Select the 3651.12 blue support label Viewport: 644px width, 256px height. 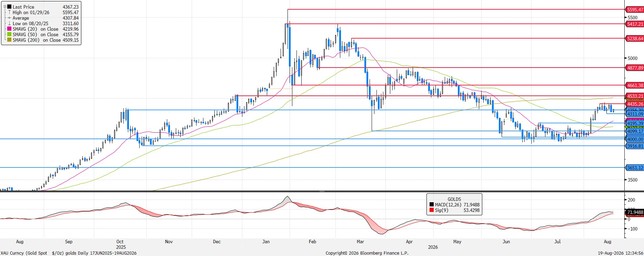pos(635,168)
